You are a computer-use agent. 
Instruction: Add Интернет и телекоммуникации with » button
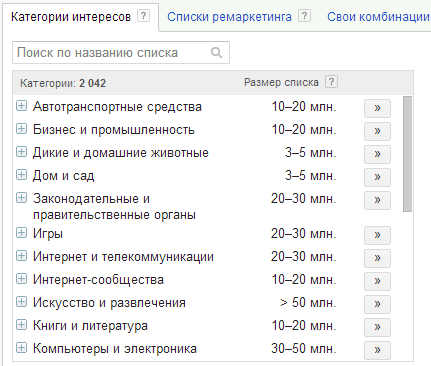click(377, 258)
